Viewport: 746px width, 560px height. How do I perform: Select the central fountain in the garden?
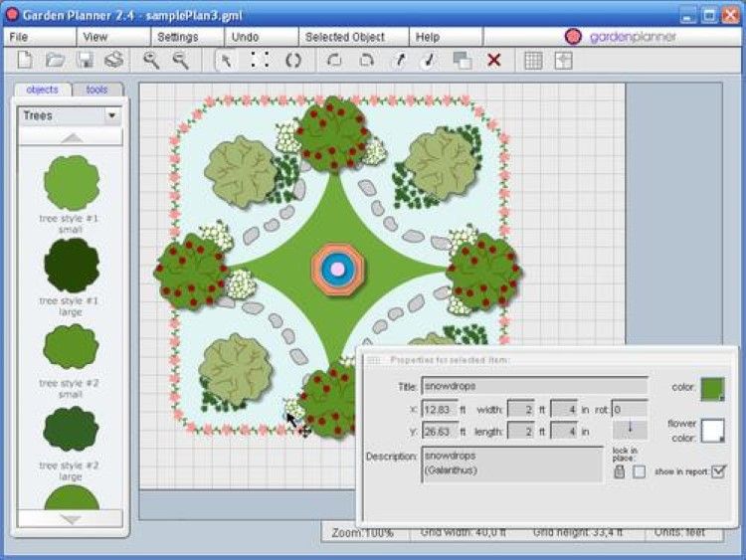[337, 270]
